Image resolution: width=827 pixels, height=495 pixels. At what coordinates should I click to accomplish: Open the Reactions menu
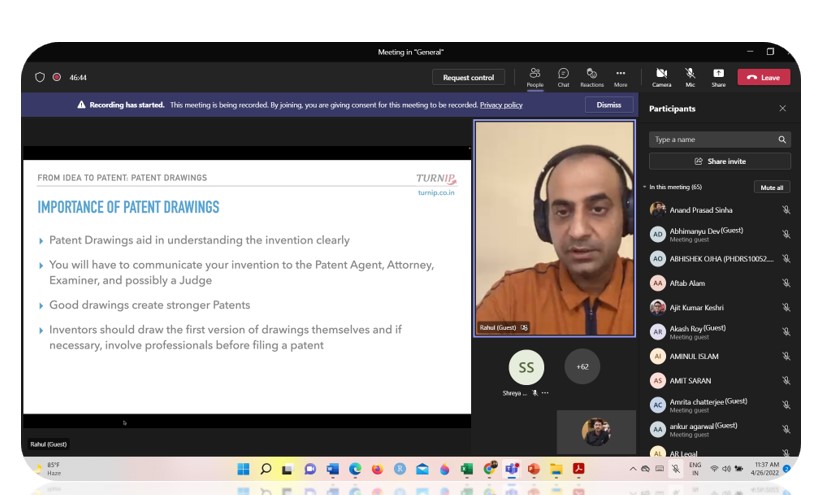(x=592, y=76)
